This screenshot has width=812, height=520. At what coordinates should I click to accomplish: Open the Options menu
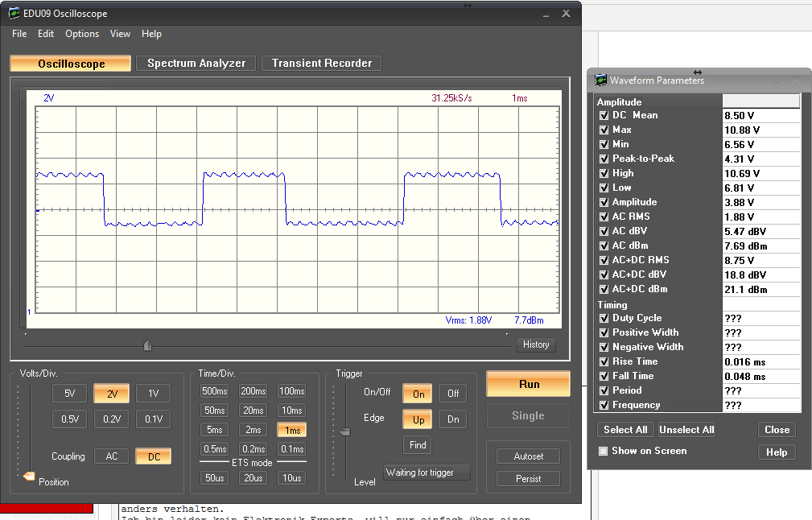tap(82, 34)
